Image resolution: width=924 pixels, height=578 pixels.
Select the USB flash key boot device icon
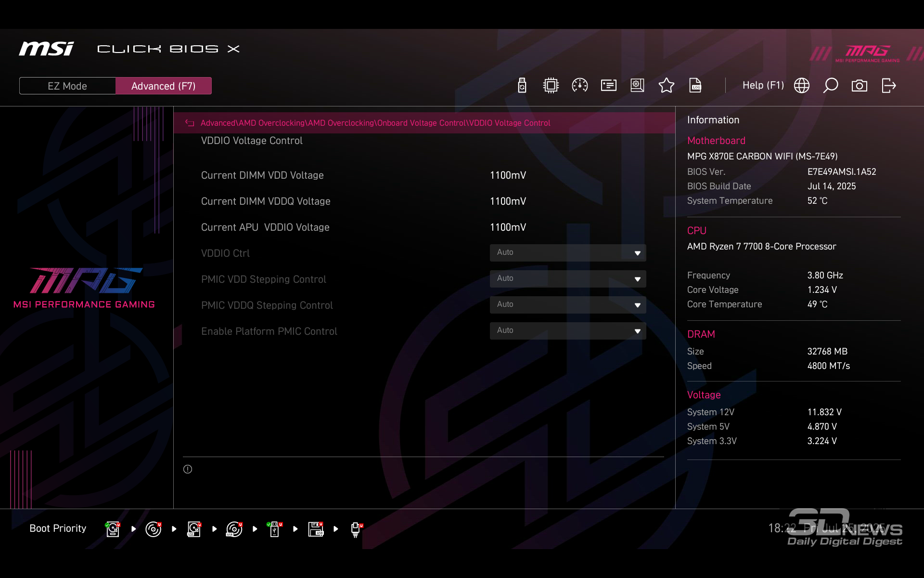(275, 529)
